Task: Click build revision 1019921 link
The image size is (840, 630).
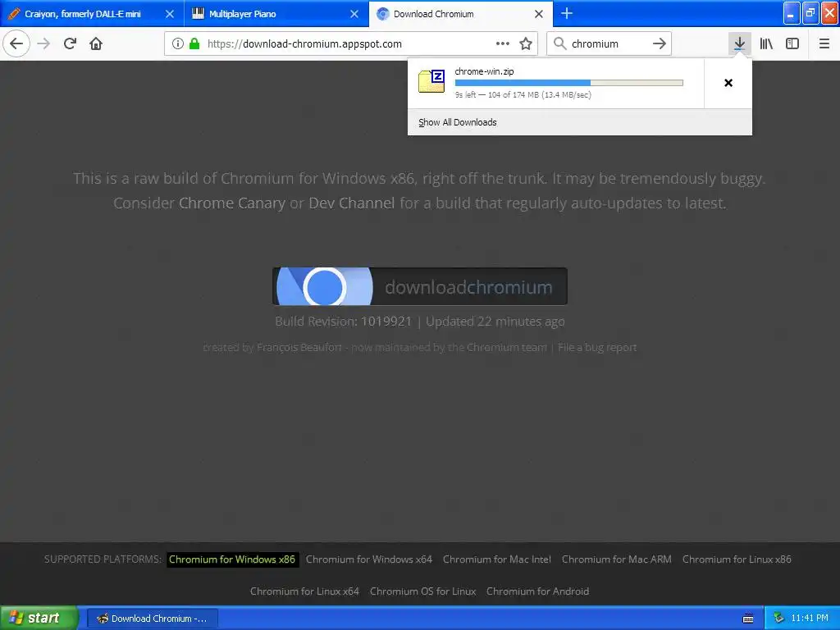Action: click(386, 321)
